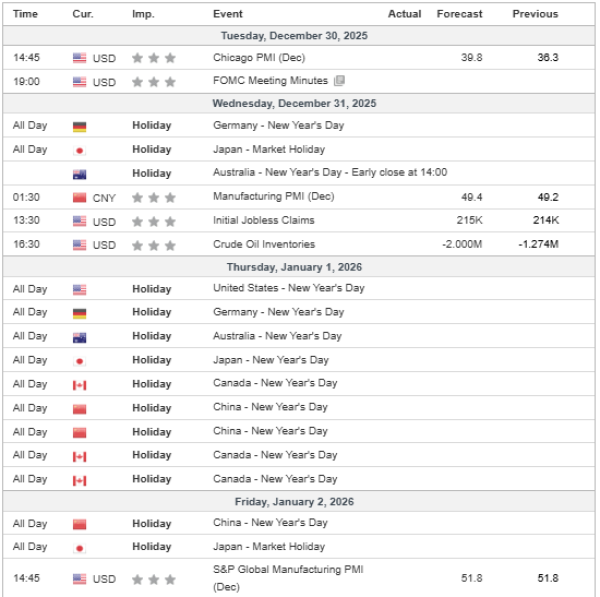Screen dimensions: 600x597
Task: Click the Time column header
Action: pyautogui.click(x=25, y=14)
